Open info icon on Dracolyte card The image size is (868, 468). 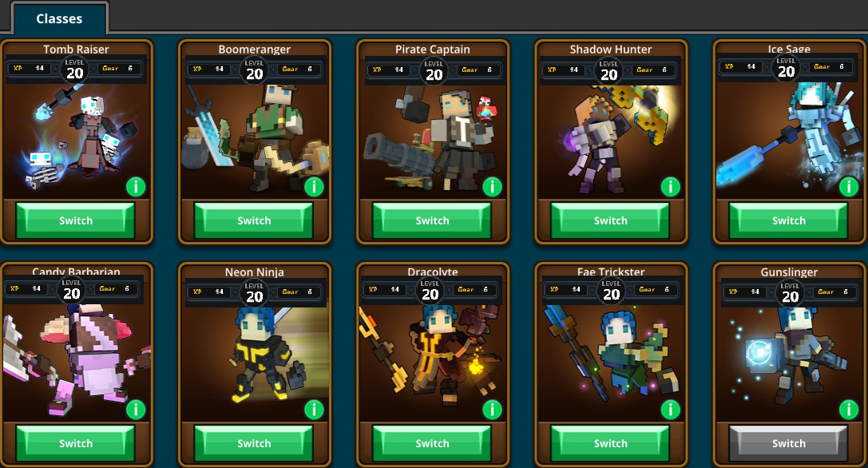(x=492, y=409)
